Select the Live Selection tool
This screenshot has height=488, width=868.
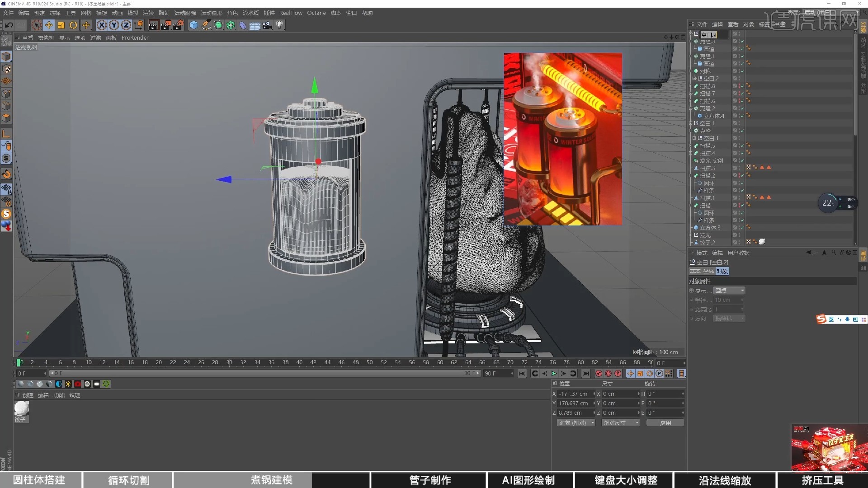point(37,25)
